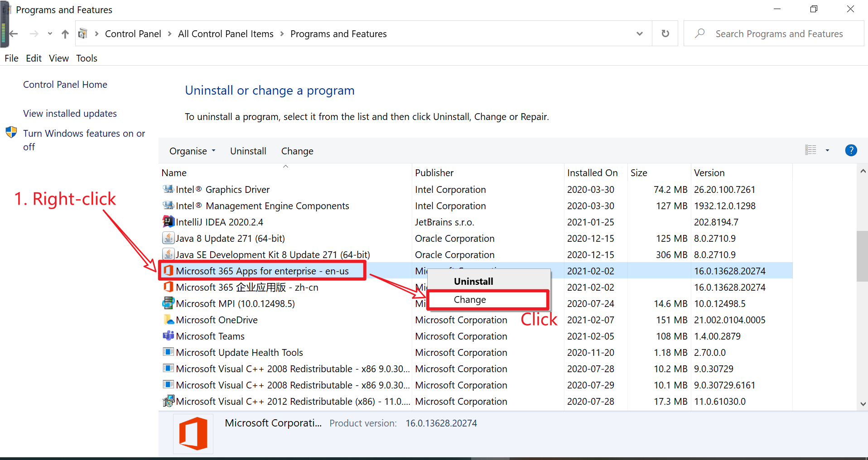
Task: Choose Uninstall in the context menu
Action: click(473, 282)
